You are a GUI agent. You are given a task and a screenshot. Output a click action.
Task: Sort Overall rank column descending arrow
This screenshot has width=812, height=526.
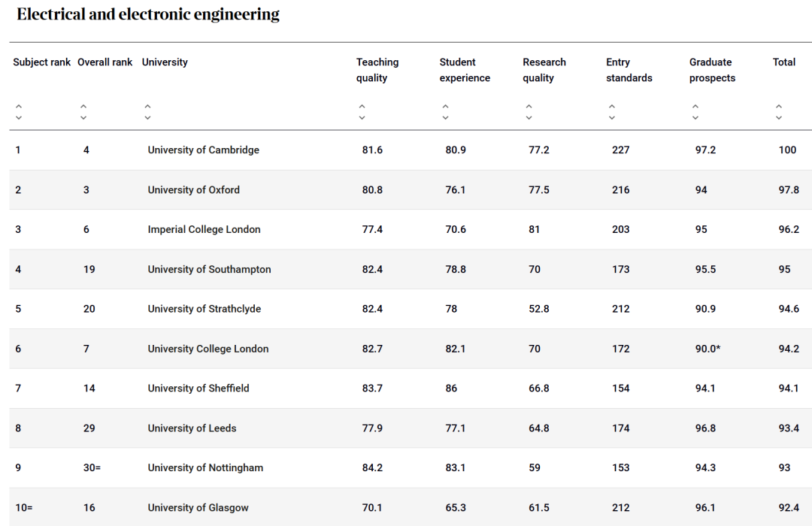pos(83,117)
